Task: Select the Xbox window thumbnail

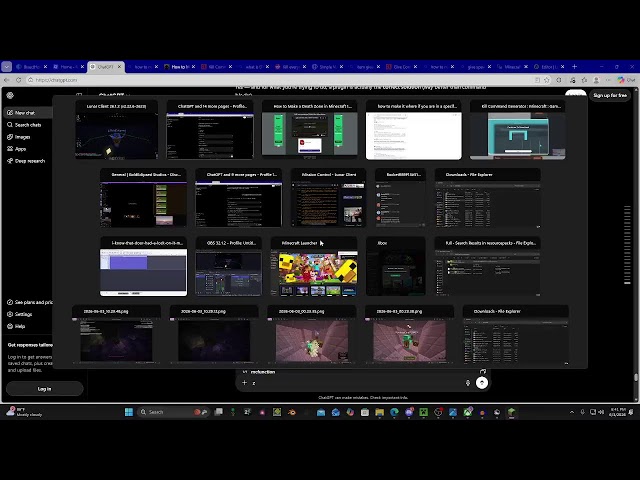Action: pyautogui.click(x=396, y=267)
